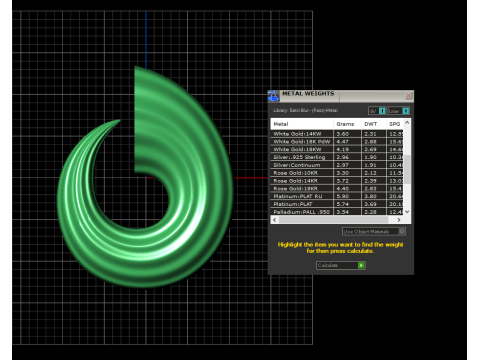
Task: Select the Rose Gold:10KR row
Action: tap(337, 173)
